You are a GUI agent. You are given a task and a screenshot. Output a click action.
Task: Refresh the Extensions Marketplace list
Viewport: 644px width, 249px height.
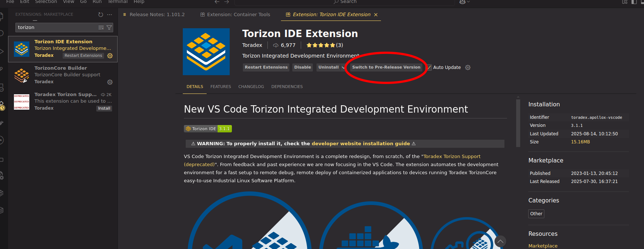(x=101, y=15)
